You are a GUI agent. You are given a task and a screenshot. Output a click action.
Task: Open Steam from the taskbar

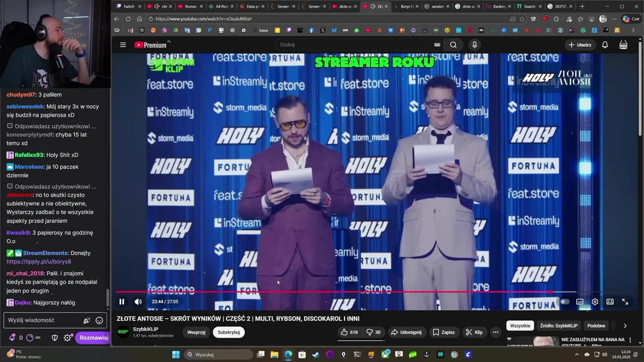(x=315, y=354)
